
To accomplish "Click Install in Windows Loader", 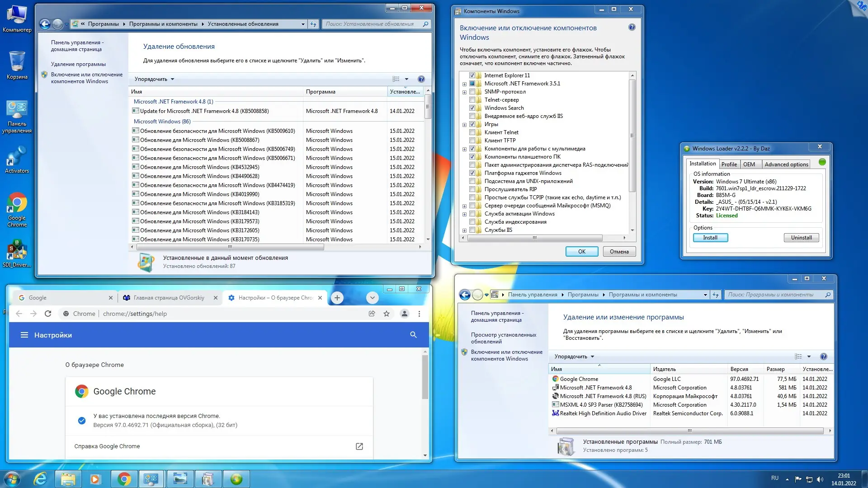I will pyautogui.click(x=710, y=237).
